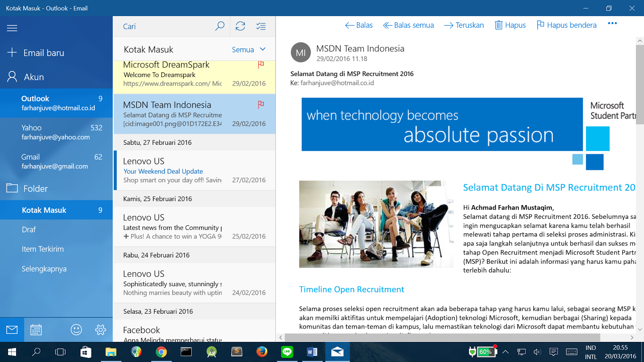The height and width of the screenshot is (362, 644).
Task: Open File Explorer from the taskbar
Action: point(111,352)
